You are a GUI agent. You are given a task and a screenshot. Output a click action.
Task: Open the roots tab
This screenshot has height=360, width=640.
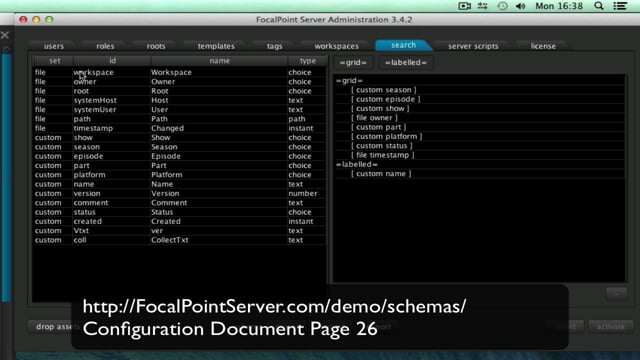(156, 46)
